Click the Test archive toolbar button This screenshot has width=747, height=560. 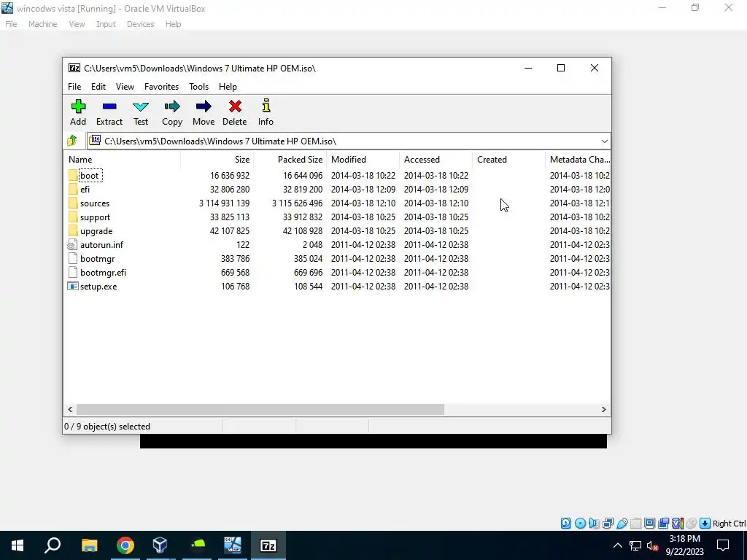click(141, 113)
